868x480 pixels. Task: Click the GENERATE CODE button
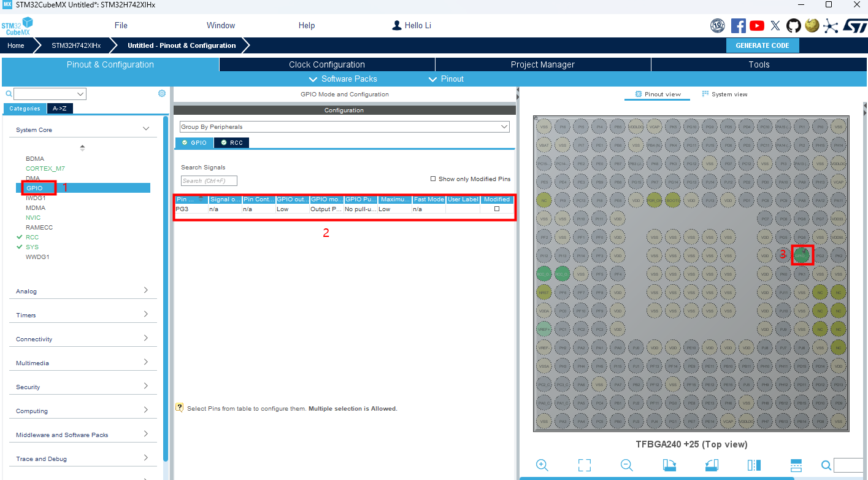pyautogui.click(x=762, y=45)
